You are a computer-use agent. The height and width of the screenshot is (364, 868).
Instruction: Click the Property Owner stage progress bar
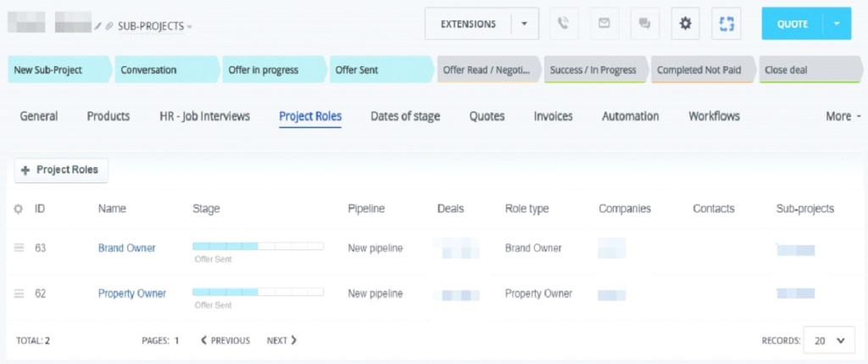(258, 292)
